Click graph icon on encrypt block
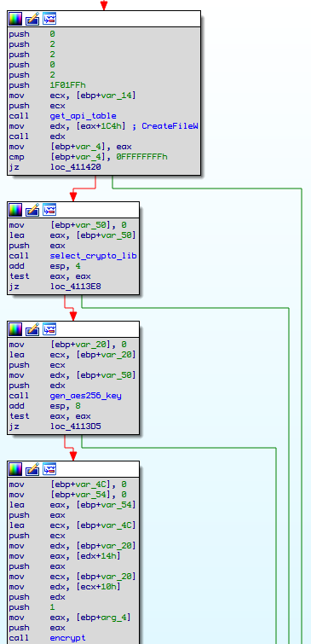Screen dimensions: 311x644 click(49, 469)
